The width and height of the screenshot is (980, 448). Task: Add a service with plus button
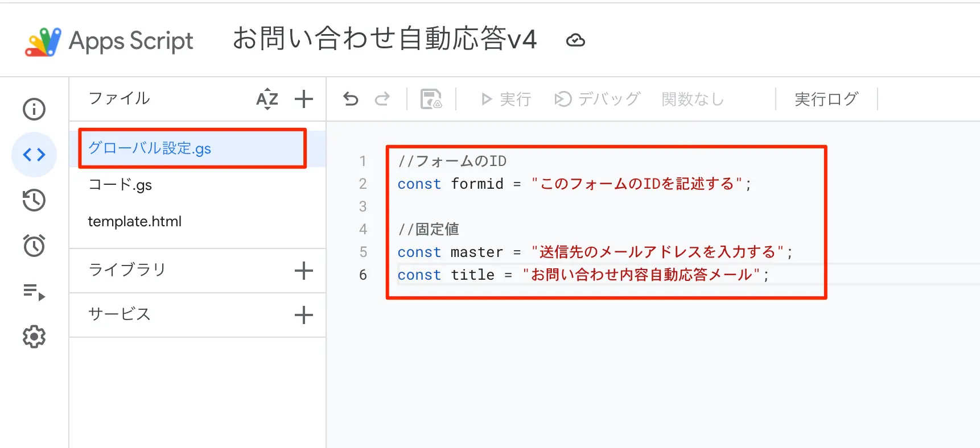click(x=304, y=315)
